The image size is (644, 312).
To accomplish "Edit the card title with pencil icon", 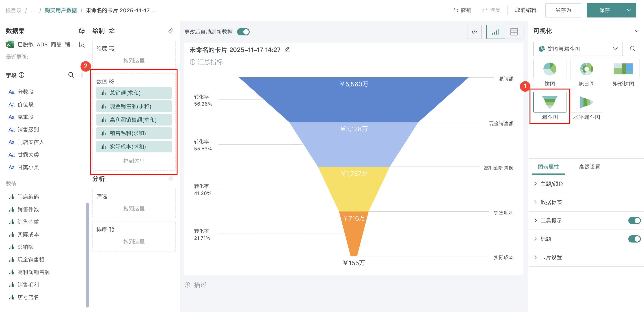I will 287,50.
